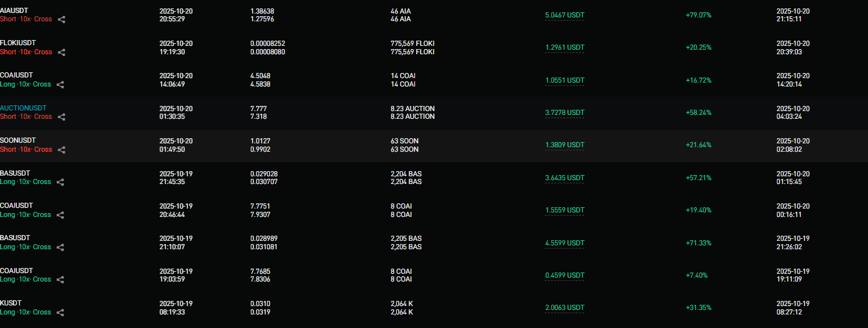Open the SOONUSDT pair name

pos(17,140)
